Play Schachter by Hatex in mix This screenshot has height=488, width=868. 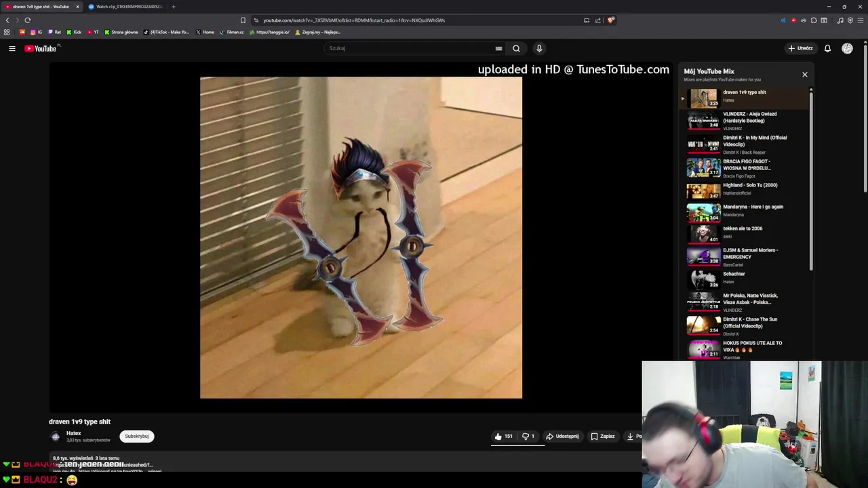[x=744, y=279]
